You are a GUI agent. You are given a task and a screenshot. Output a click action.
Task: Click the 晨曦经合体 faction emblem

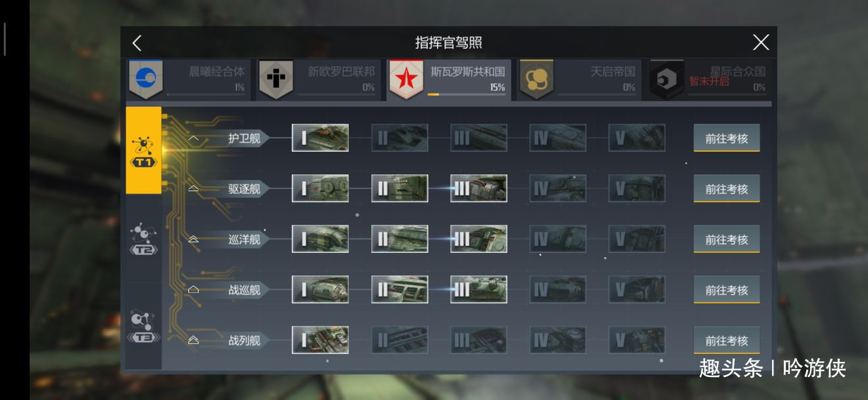(145, 79)
